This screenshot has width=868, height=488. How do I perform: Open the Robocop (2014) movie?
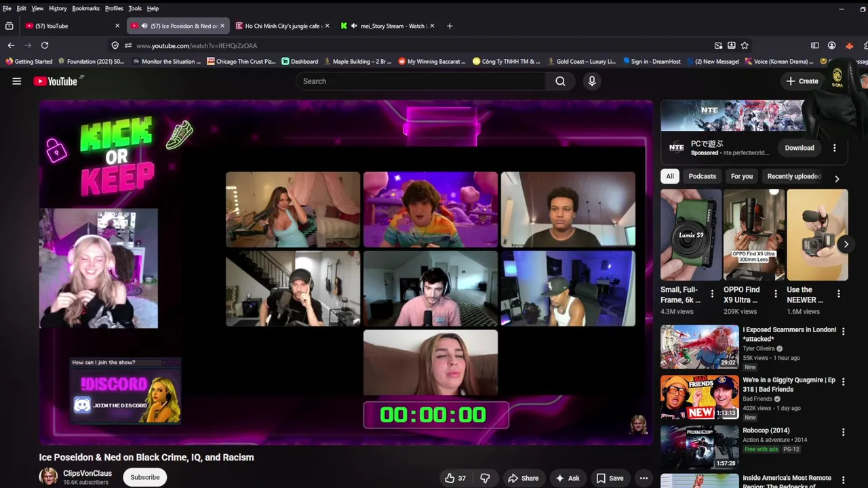(700, 447)
